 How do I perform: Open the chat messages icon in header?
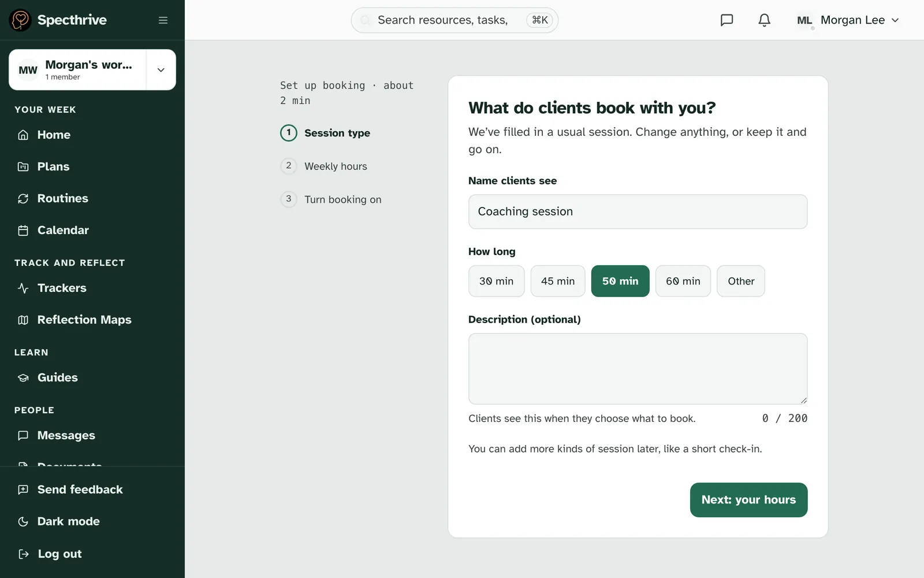(x=726, y=20)
